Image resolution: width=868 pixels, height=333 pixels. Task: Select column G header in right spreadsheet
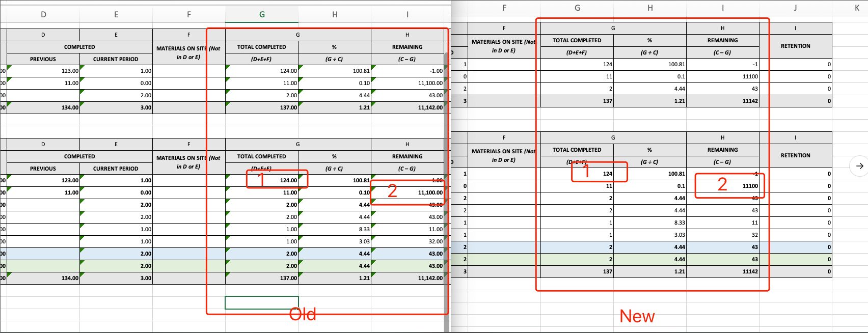click(x=577, y=8)
